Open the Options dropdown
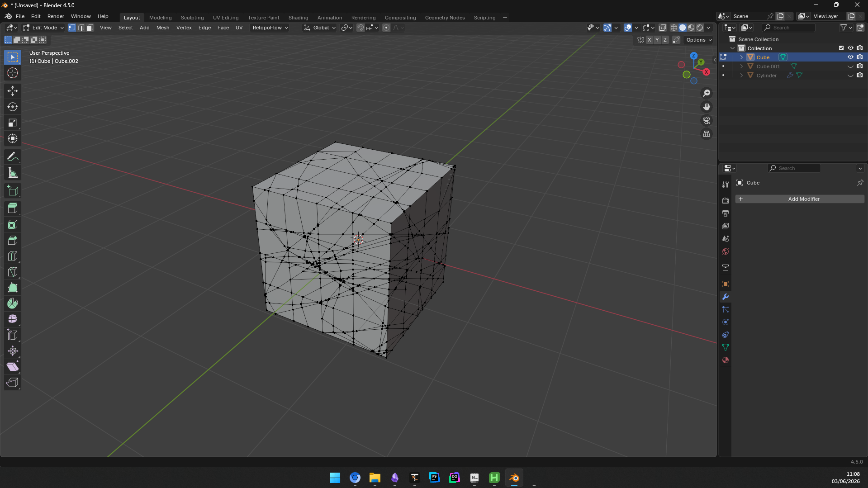868x488 pixels. point(699,40)
